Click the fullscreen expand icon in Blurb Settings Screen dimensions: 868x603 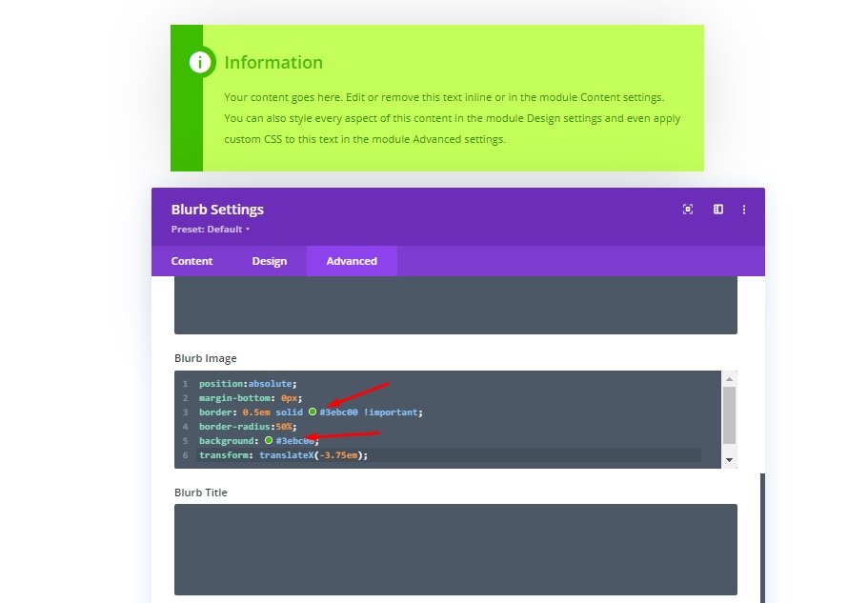688,210
